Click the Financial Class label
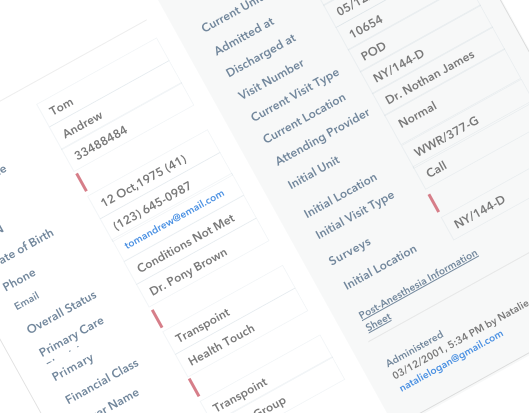Viewport: 529px width, 413px height. [102, 381]
